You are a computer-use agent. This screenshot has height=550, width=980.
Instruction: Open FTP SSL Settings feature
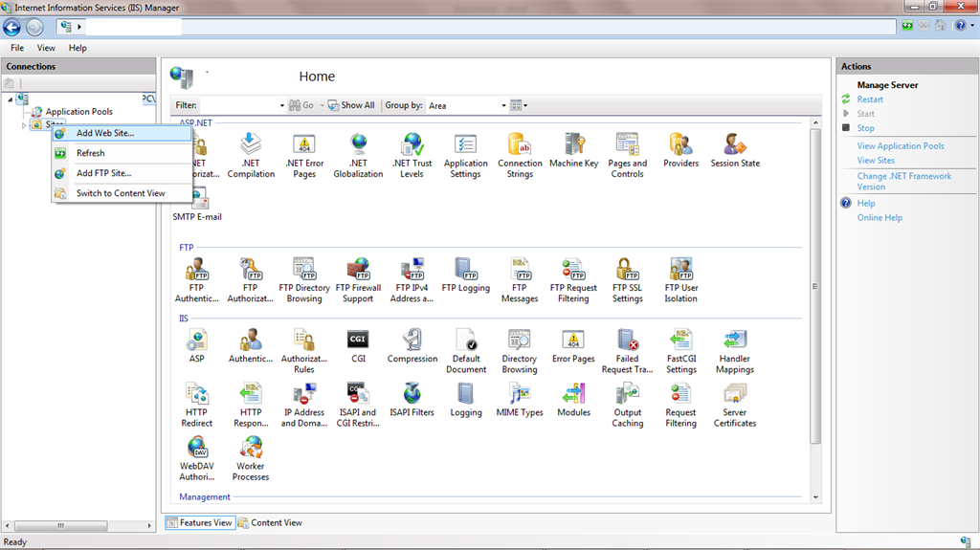point(628,280)
